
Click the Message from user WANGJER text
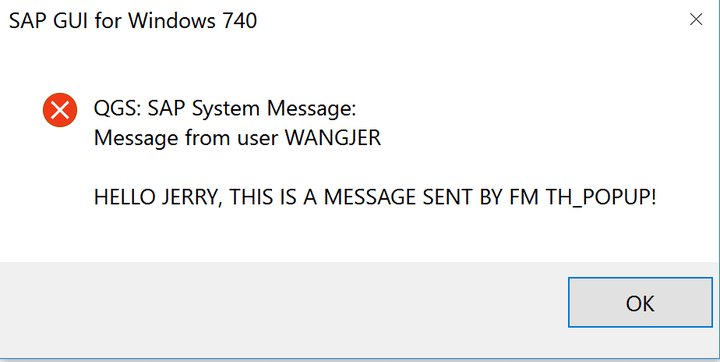point(237,138)
